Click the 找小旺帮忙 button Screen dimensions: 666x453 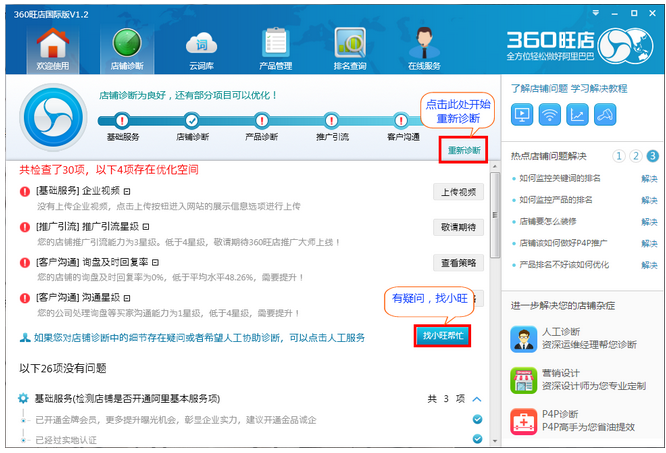[443, 335]
